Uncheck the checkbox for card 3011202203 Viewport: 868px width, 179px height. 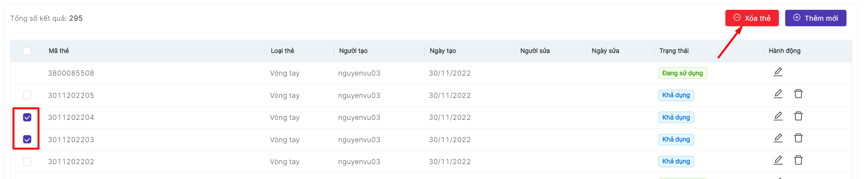(27, 139)
